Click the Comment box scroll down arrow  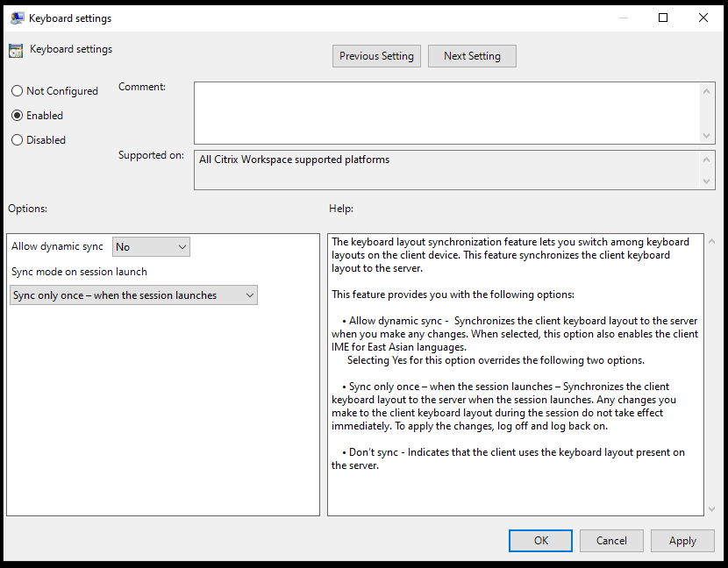pyautogui.click(x=707, y=136)
